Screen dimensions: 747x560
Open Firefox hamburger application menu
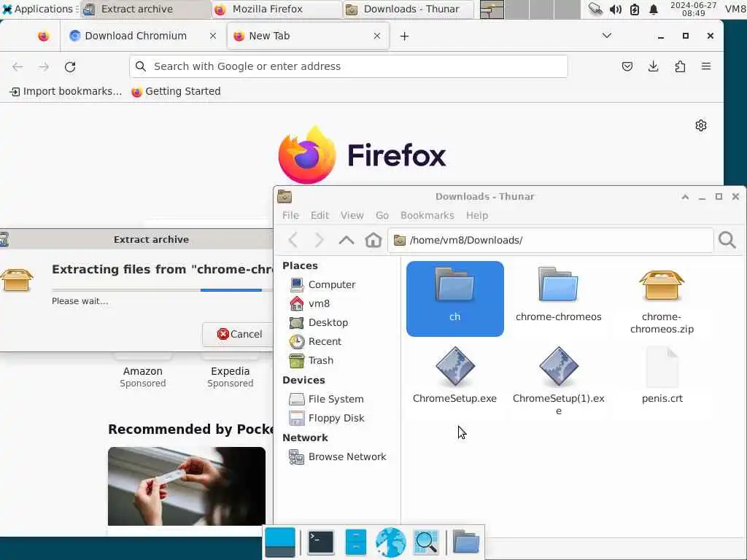coord(706,66)
